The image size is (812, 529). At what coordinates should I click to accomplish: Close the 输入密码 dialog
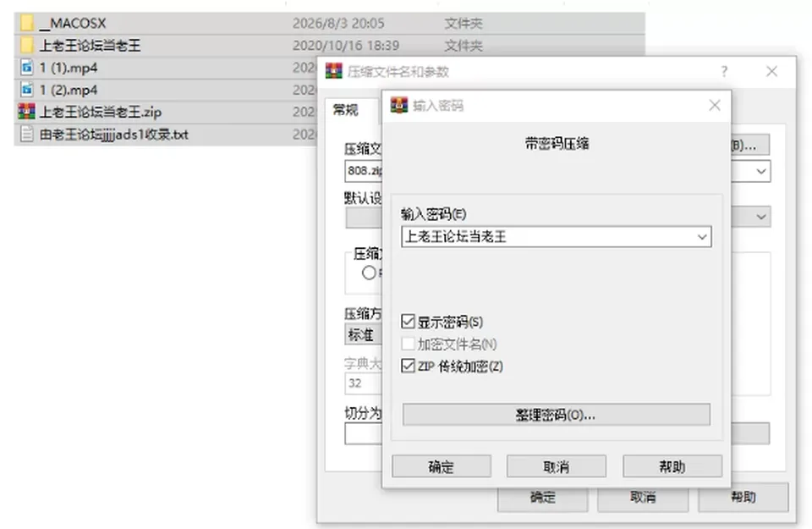(715, 105)
